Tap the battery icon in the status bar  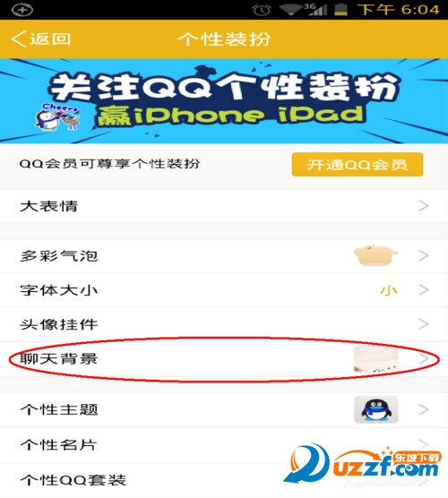[340, 10]
